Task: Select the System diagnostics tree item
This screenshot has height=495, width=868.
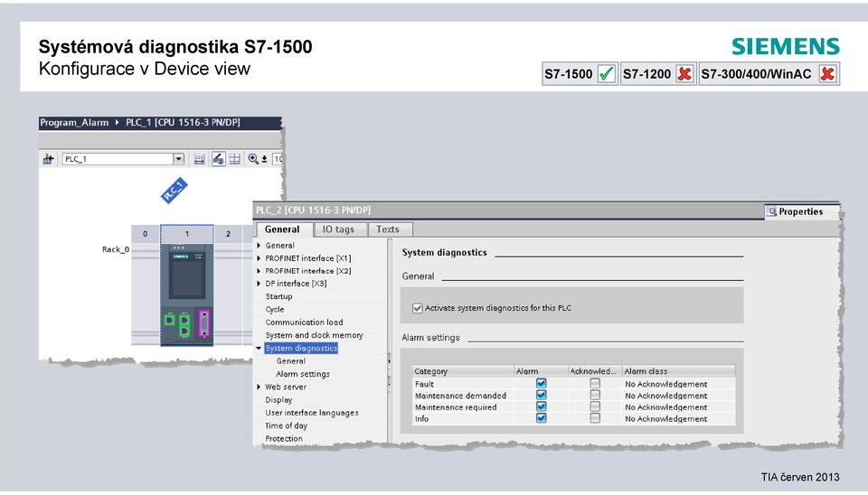Action: pos(301,348)
